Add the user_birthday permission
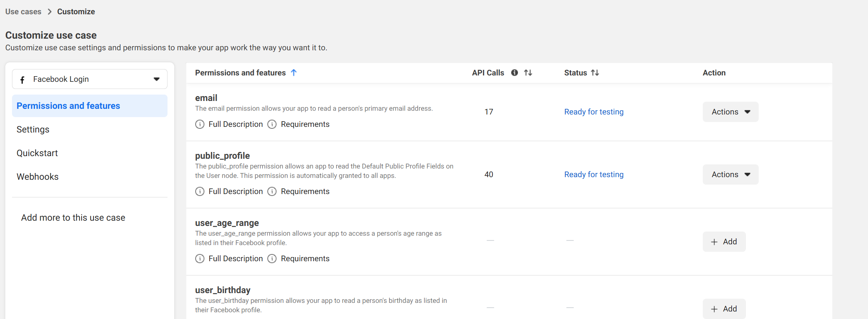 [x=724, y=309]
